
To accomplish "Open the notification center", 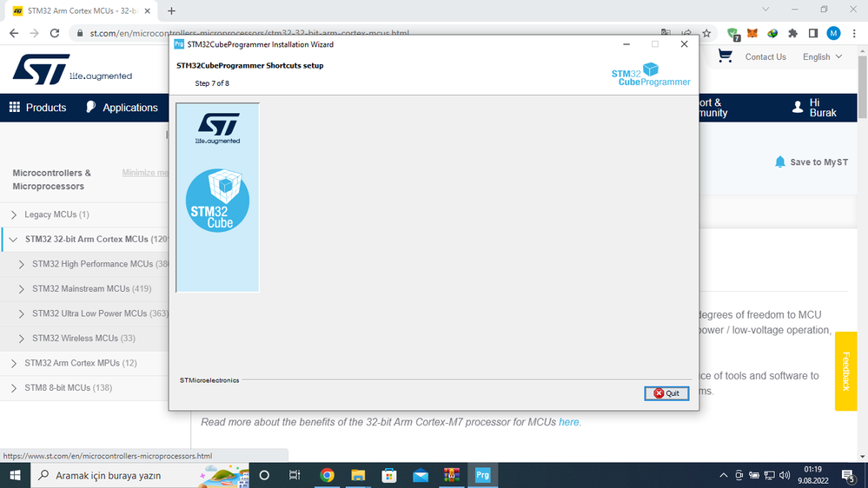I will [848, 475].
